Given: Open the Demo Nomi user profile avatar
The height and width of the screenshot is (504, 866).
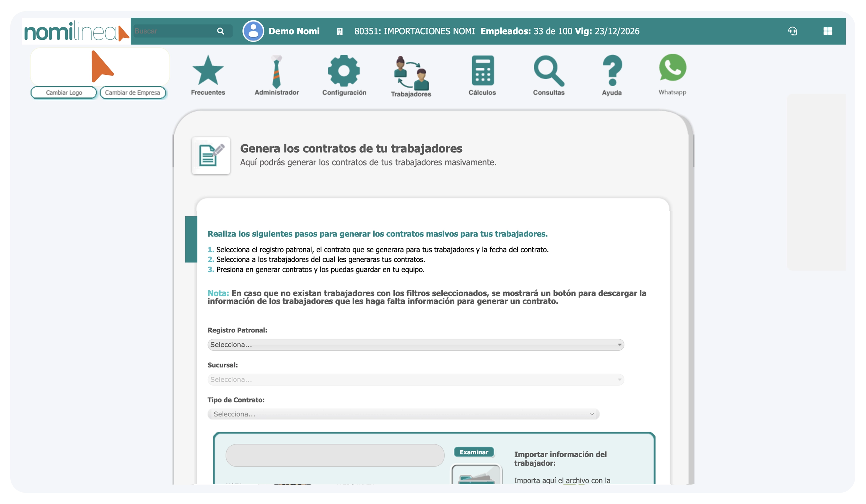Looking at the screenshot, I should click(253, 31).
